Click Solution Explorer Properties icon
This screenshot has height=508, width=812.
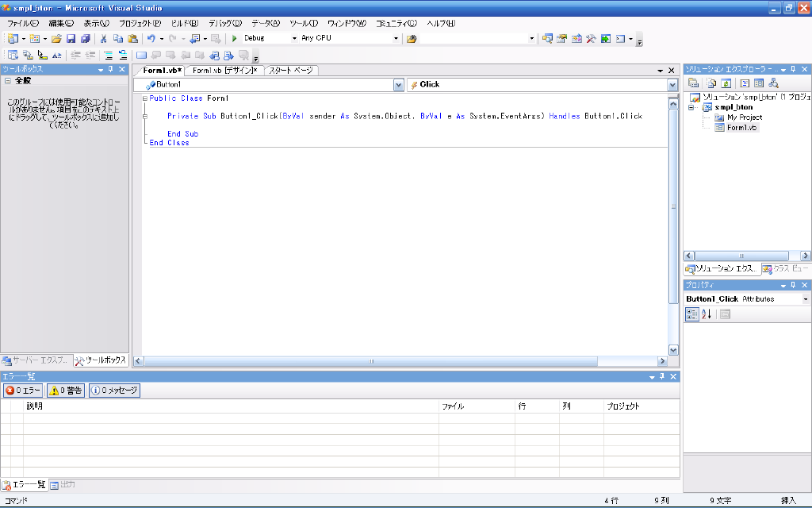693,83
